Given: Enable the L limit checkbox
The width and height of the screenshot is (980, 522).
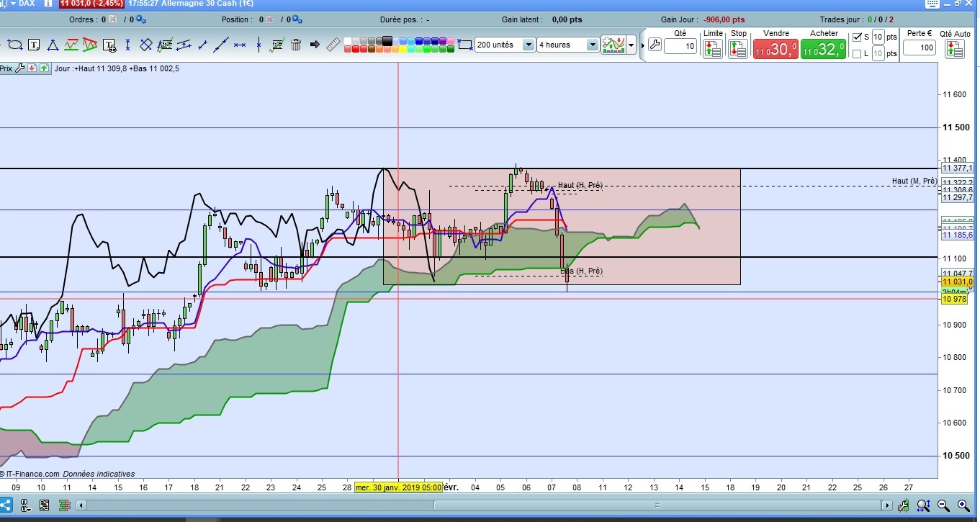Looking at the screenshot, I should point(856,53).
